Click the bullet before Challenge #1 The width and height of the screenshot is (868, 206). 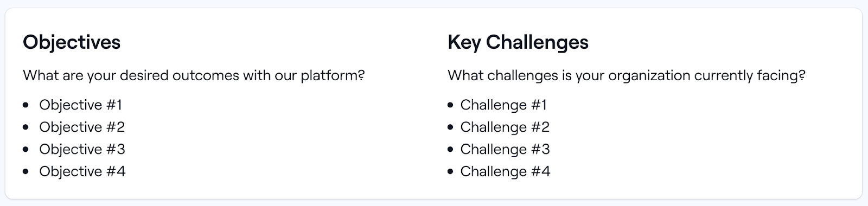[450, 105]
